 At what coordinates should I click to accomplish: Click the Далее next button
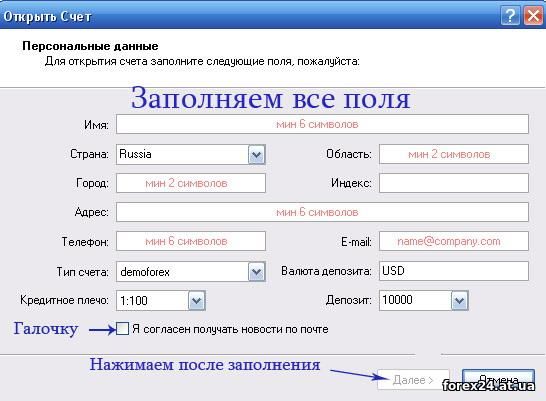click(x=413, y=380)
